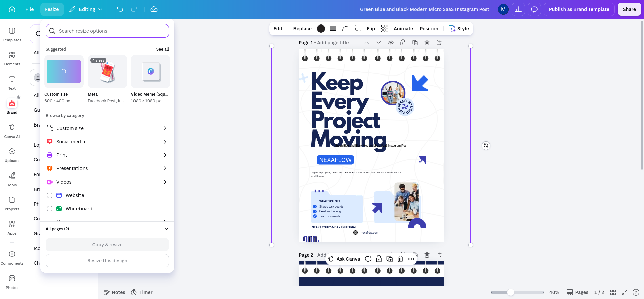Redo the last action

134,9
